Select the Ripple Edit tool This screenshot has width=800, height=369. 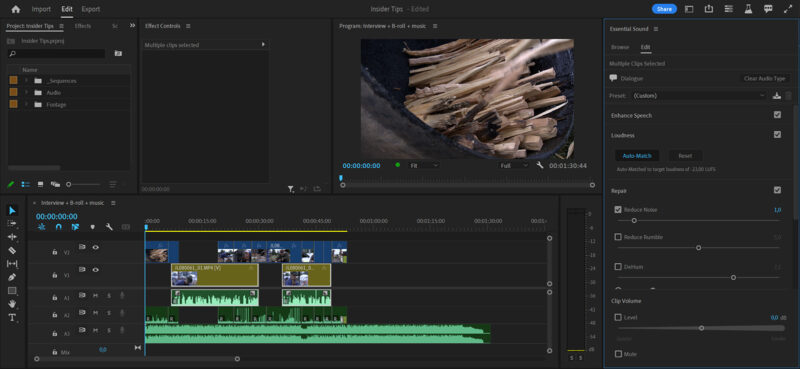[12, 237]
